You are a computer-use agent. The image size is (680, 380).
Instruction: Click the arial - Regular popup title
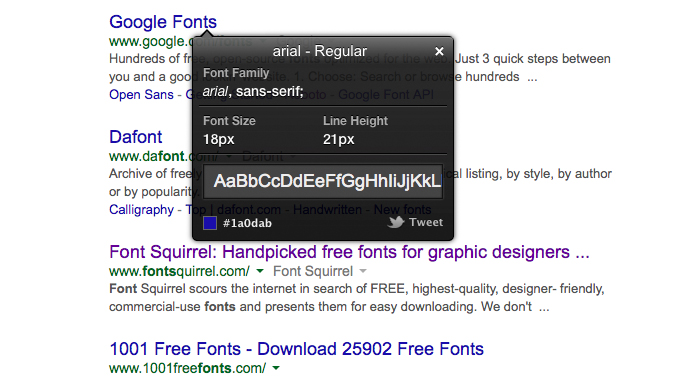tap(320, 51)
